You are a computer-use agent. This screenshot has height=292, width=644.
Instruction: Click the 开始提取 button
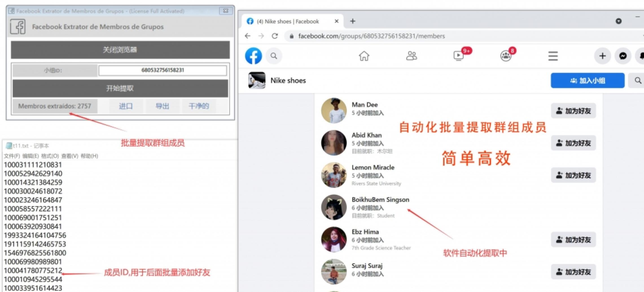coord(120,88)
